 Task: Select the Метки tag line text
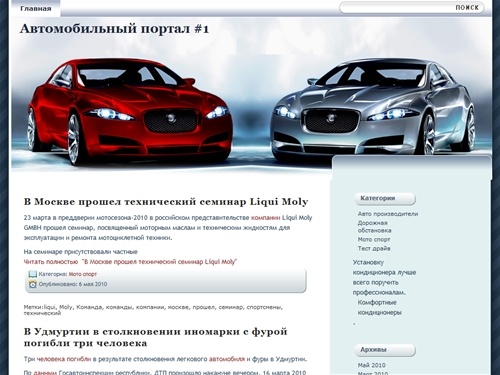153,310
